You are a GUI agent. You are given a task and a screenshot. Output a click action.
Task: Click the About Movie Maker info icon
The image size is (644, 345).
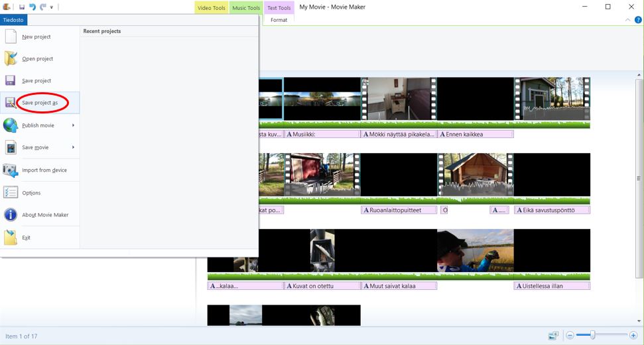(11, 215)
